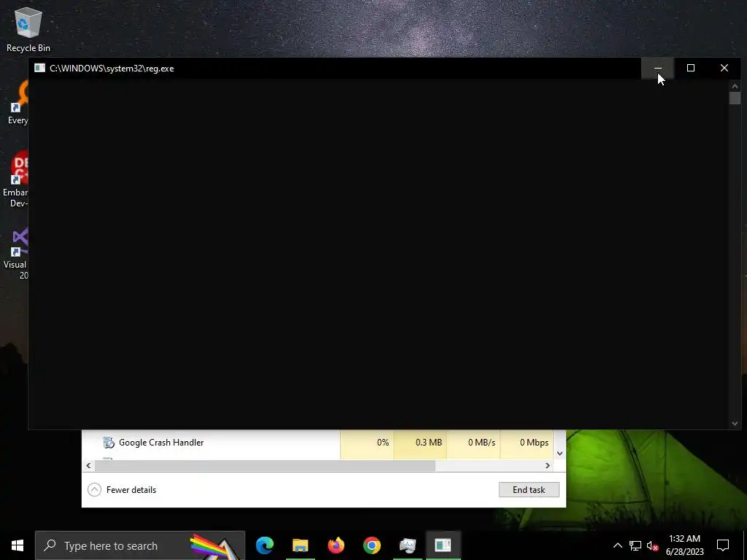Click console scrollbar down arrow
The height and width of the screenshot is (560, 747).
[x=735, y=424]
